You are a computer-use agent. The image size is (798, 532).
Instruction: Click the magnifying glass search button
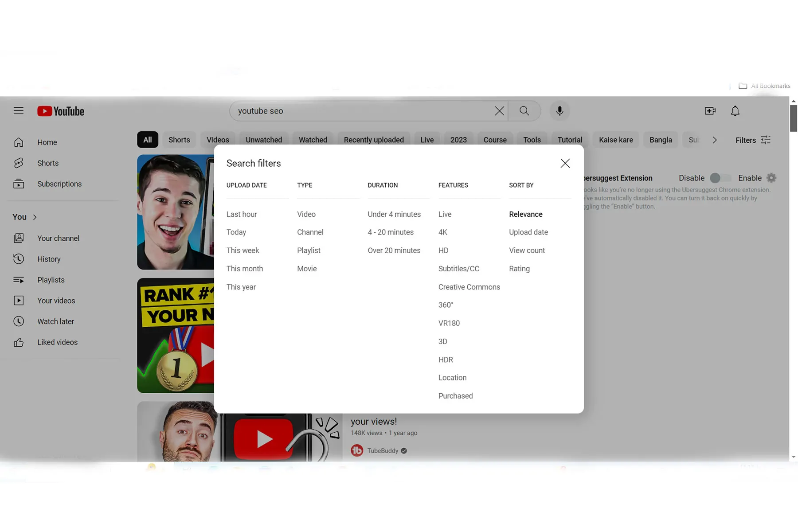524,111
